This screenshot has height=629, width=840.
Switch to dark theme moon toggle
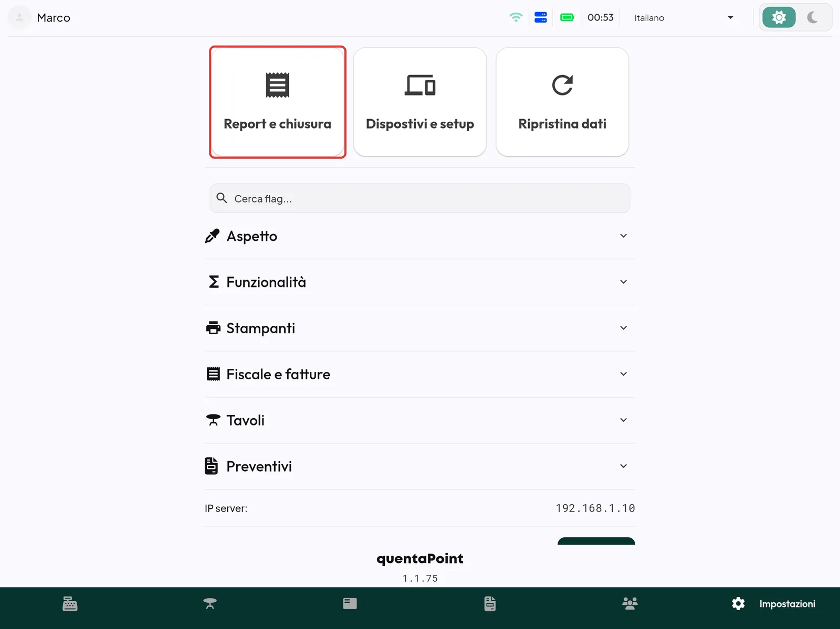[813, 17]
